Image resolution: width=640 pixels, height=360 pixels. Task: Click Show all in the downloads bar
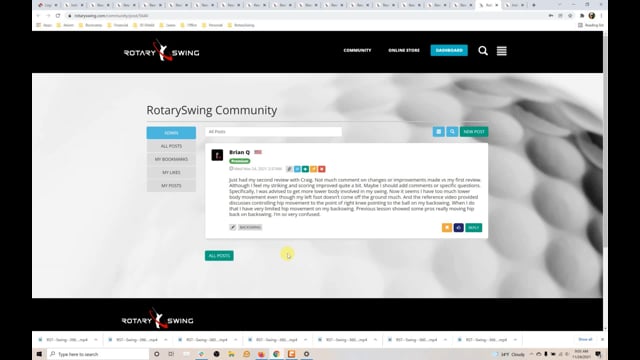[x=585, y=339]
